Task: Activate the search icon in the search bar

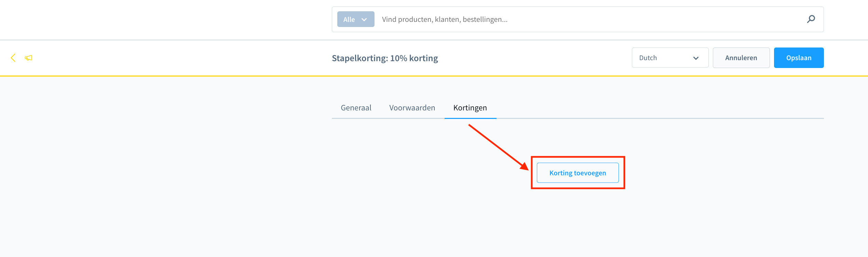Action: [811, 19]
